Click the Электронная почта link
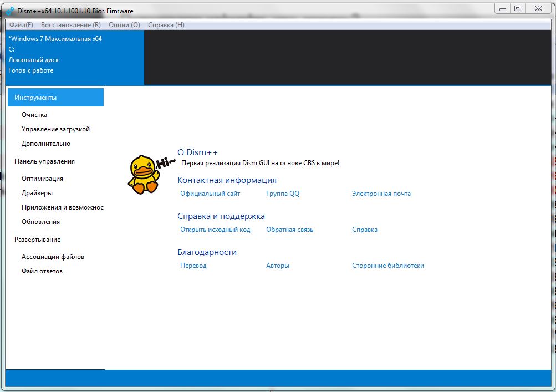 (381, 194)
